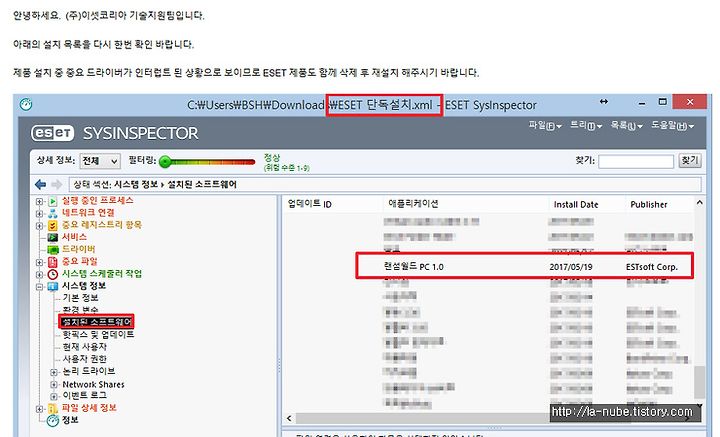Sort by the Install Date column header
720x437 pixels.
(576, 205)
